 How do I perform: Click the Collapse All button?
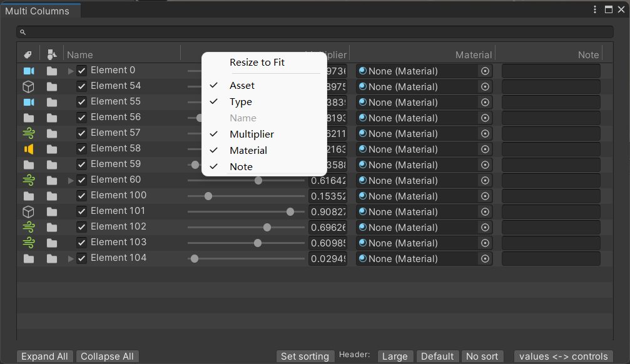point(107,356)
